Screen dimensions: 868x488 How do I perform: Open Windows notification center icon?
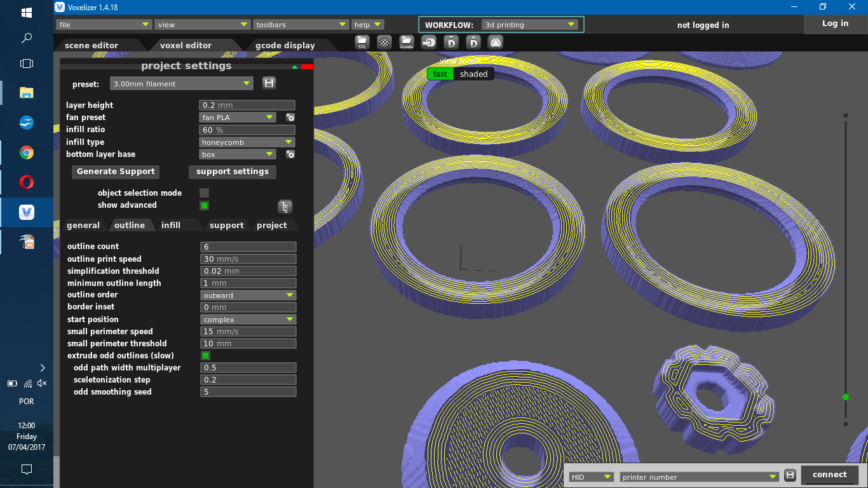click(x=27, y=470)
